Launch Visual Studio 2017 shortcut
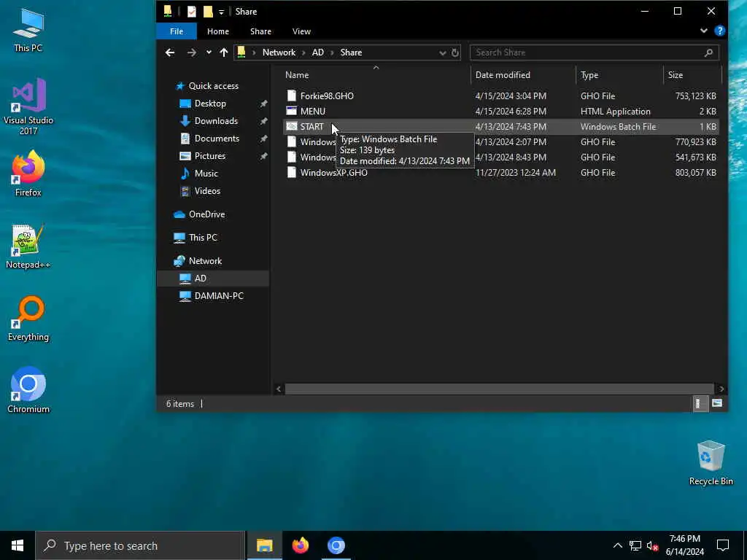 click(28, 106)
